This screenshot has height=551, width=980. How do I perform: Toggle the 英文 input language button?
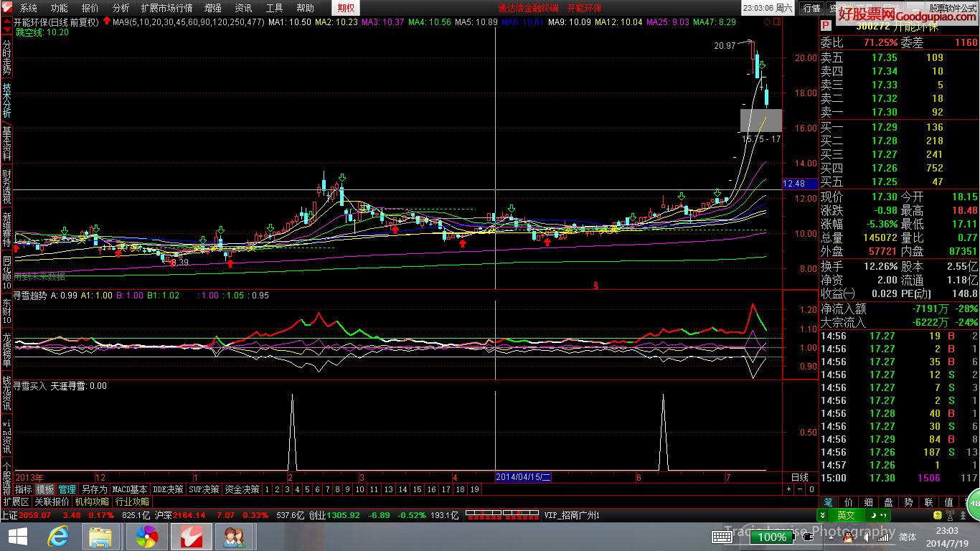pyautogui.click(x=846, y=515)
